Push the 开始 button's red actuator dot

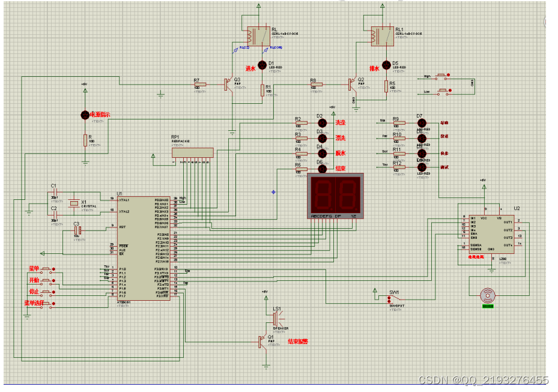(53, 281)
